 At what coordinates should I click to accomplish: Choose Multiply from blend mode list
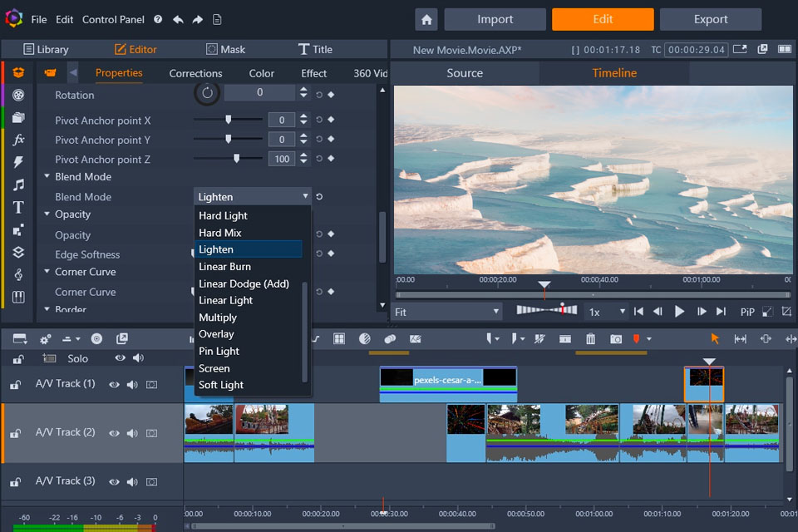click(217, 318)
